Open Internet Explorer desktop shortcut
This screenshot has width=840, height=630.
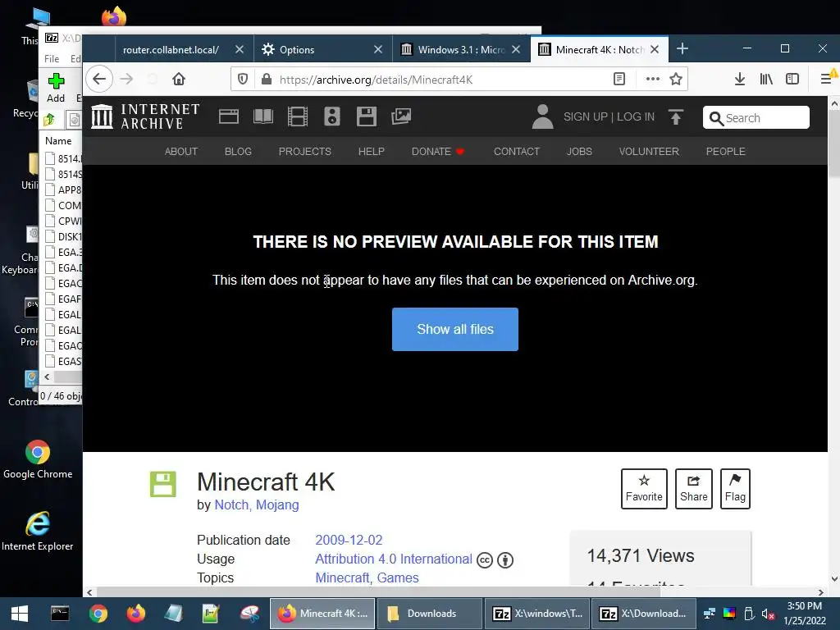coord(38,531)
